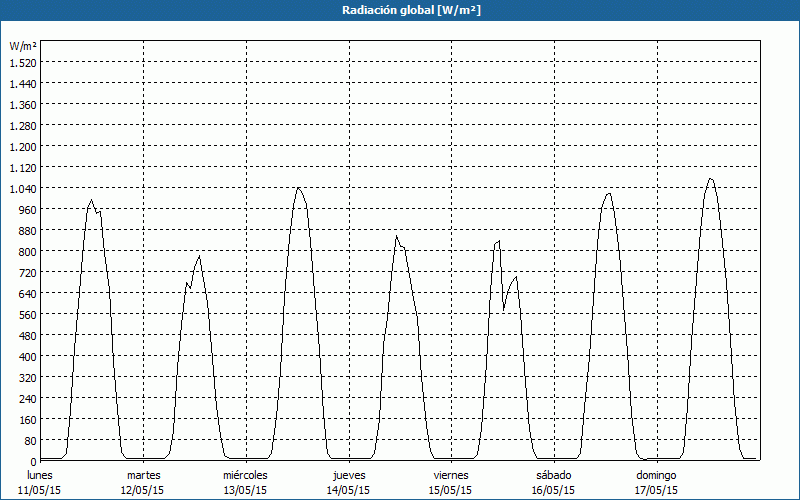The image size is (800, 500).
Task: Select the 'domingo' day label on the x-axis
Action: click(656, 475)
